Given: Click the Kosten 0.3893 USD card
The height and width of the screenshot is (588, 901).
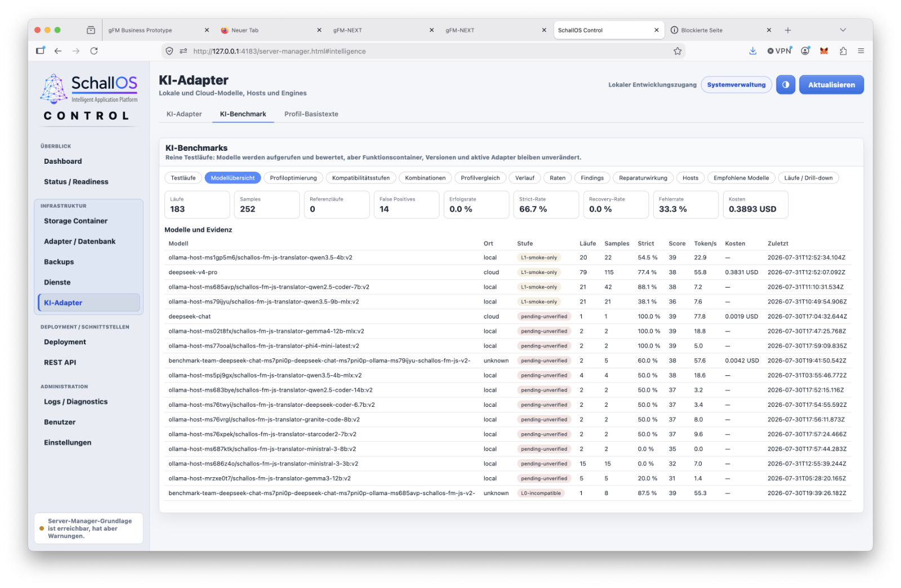Looking at the screenshot, I should pyautogui.click(x=755, y=204).
